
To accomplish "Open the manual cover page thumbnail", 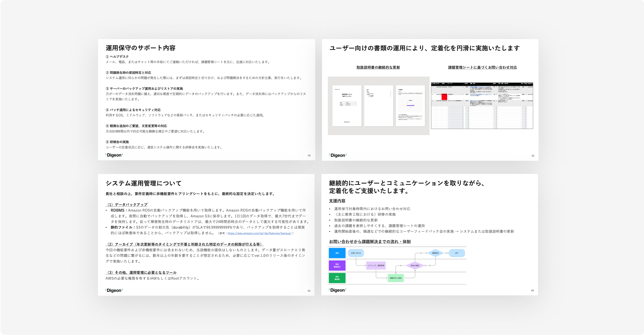I will coord(347,106).
